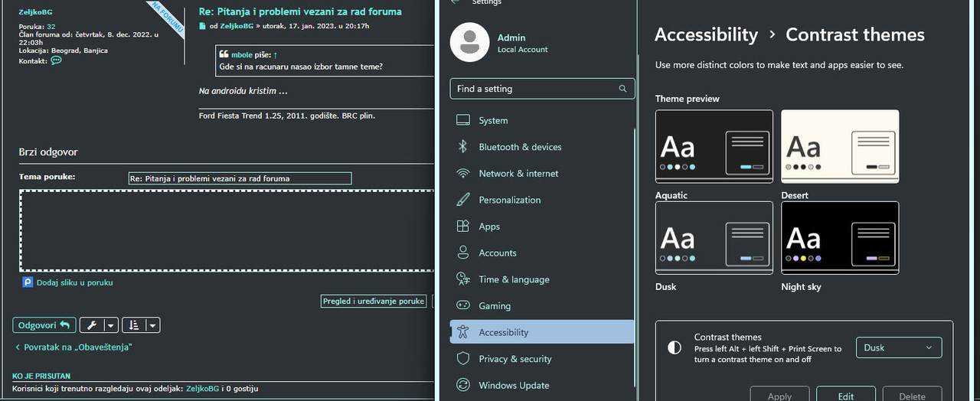Viewport: 980px width, 401px height.
Task: Click the Delete theme button
Action: tap(912, 393)
